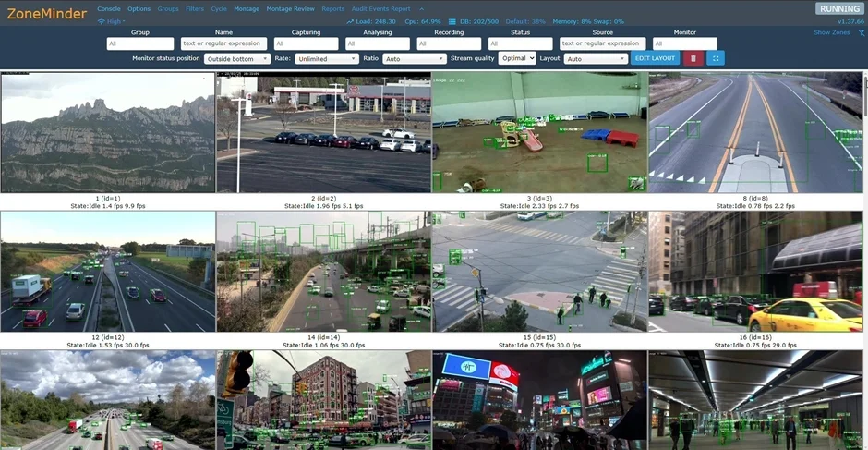Open the Monitor status position dropdown
This screenshot has height=450, width=868.
236,58
